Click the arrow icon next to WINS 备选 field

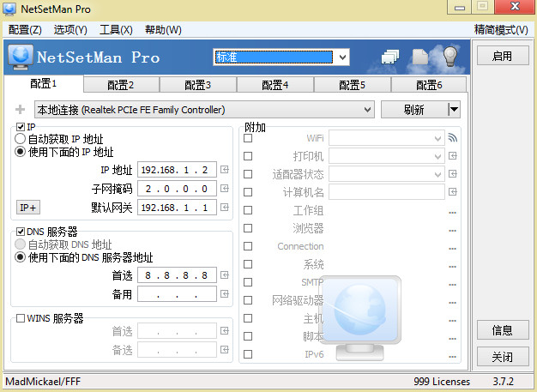[224, 350]
